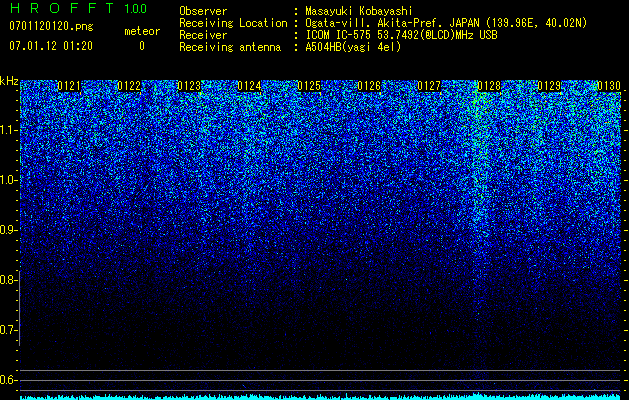This screenshot has height=400, width=629.
Task: Click the 0127 time marker
Action: pyautogui.click(x=429, y=86)
